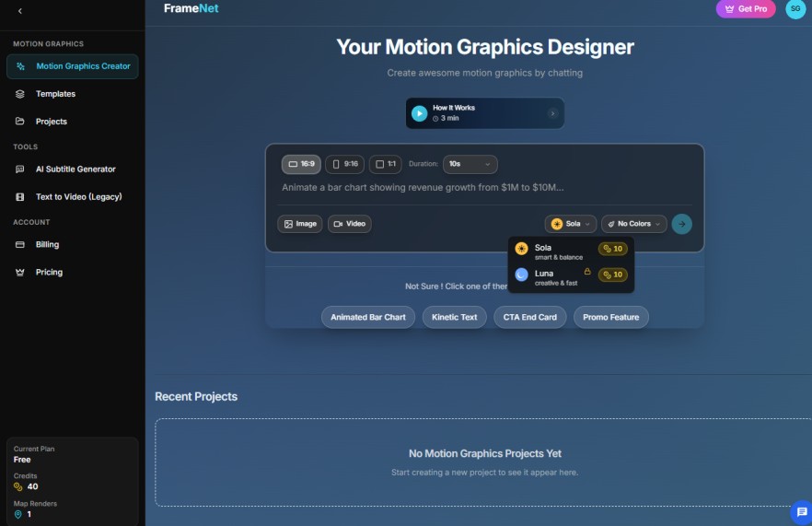Click the send arrow button

tap(681, 224)
